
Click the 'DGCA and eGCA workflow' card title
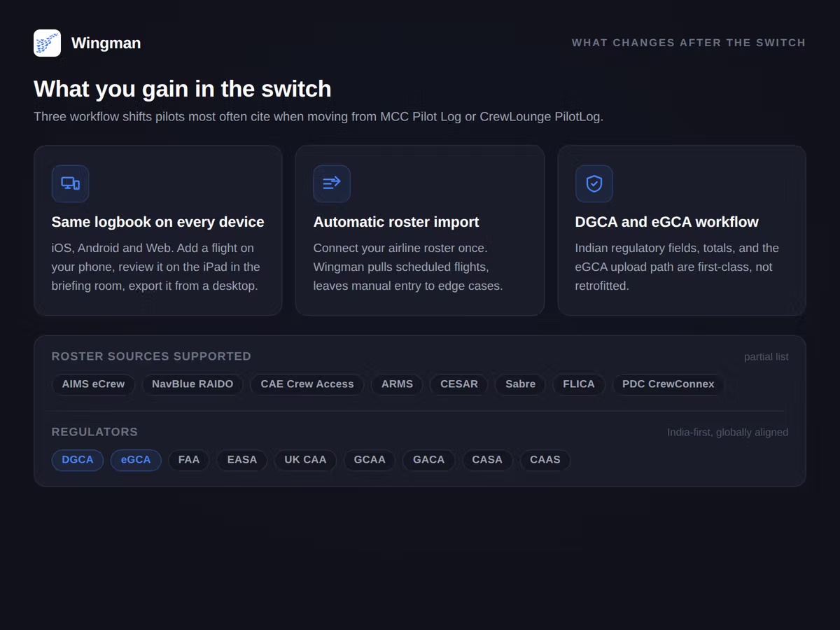(x=666, y=222)
